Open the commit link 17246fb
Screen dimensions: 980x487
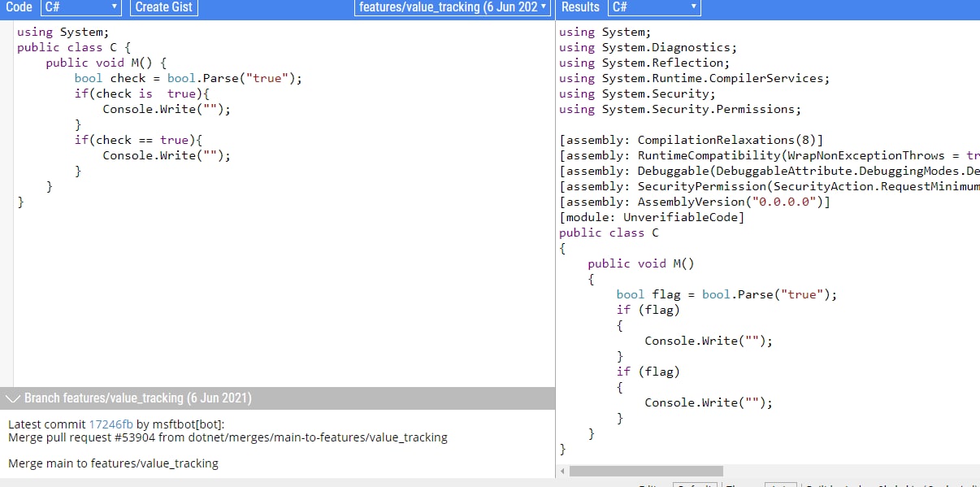point(111,424)
